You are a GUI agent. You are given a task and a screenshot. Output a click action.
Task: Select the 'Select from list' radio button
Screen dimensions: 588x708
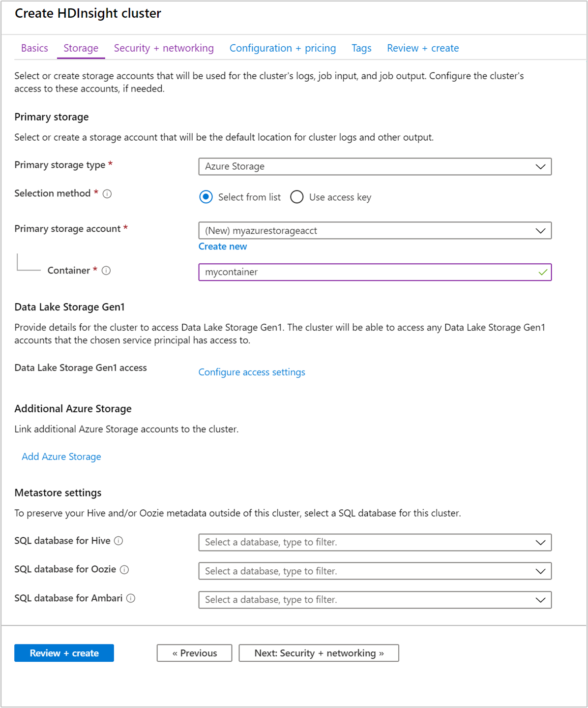206,197
